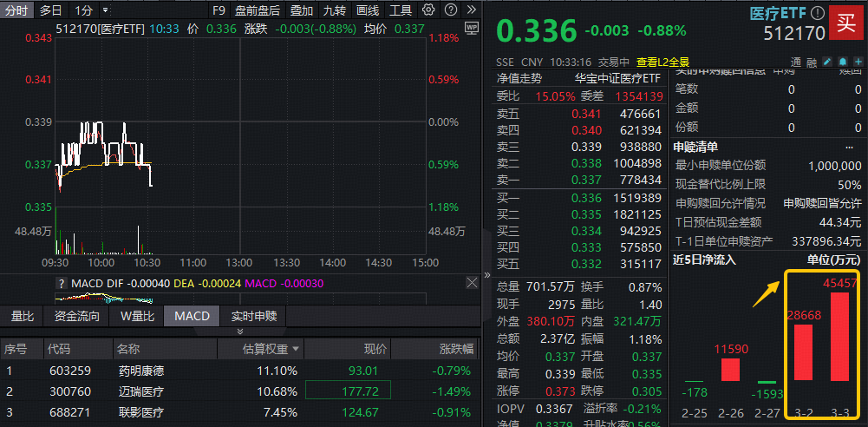This screenshot has width=868, height=427.
Task: Select the 资金流向 indicator tab
Action: tap(76, 316)
